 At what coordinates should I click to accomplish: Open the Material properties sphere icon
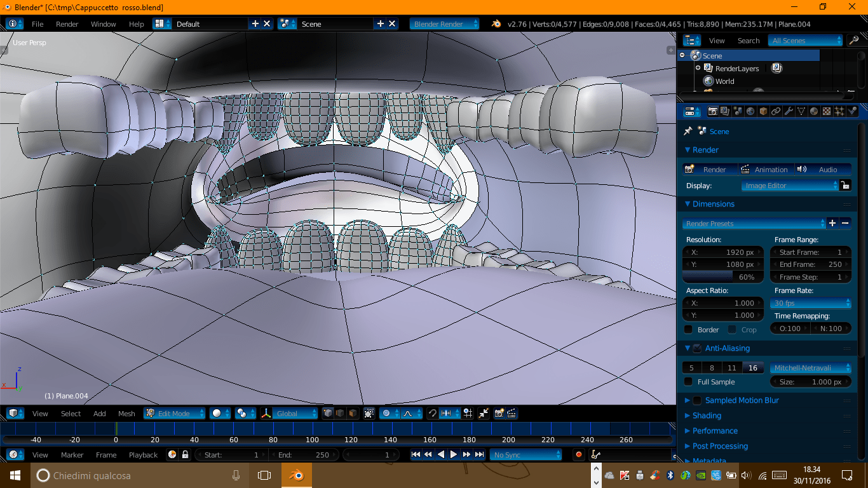(x=814, y=111)
